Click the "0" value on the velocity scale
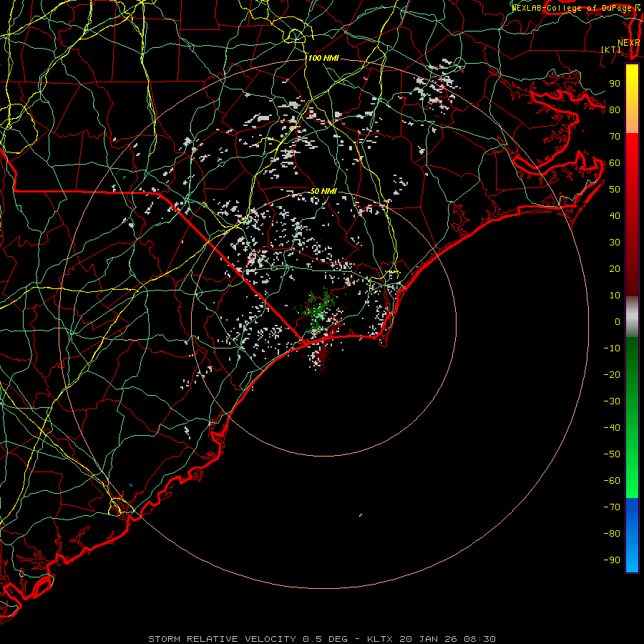The height and width of the screenshot is (644, 644). [618, 322]
